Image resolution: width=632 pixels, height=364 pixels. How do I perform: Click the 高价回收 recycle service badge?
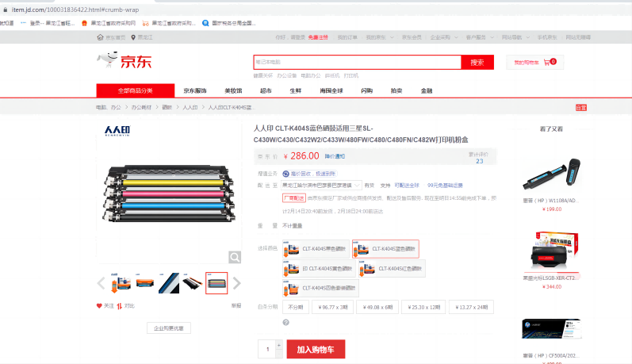pos(309,174)
